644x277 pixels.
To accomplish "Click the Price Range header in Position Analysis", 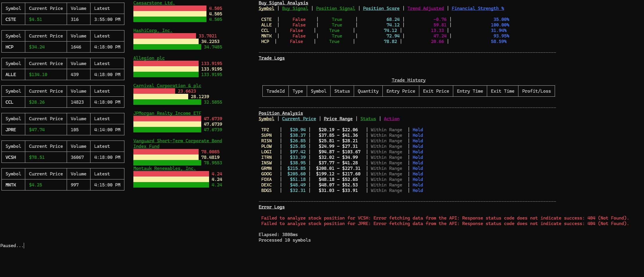I will (338, 119).
